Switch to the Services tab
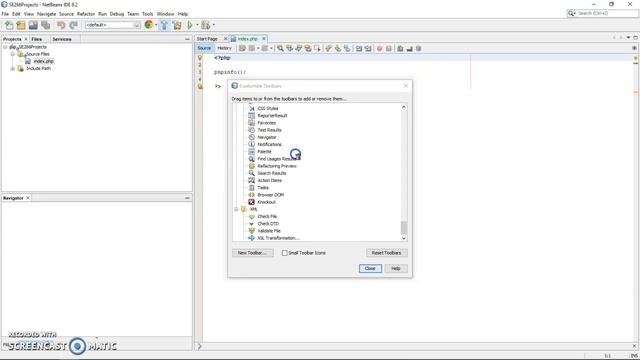Image resolution: width=640 pixels, height=360 pixels. (62, 39)
